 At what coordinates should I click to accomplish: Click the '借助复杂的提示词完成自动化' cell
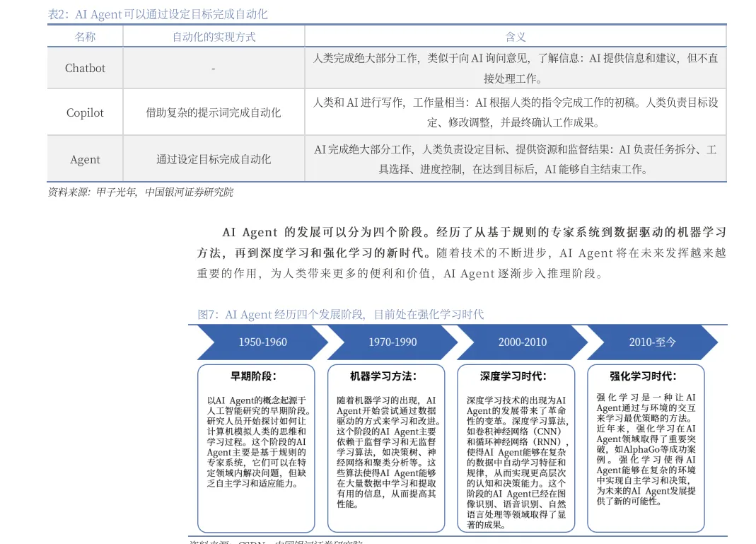pyautogui.click(x=214, y=112)
